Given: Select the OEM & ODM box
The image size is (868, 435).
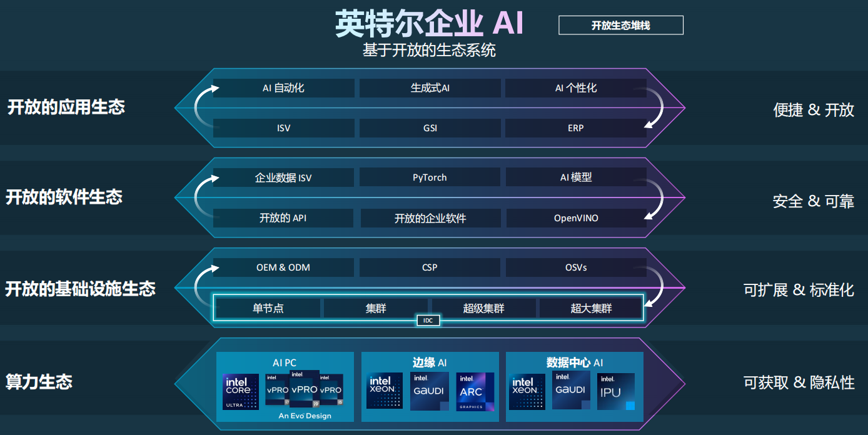Looking at the screenshot, I should pos(283,267).
